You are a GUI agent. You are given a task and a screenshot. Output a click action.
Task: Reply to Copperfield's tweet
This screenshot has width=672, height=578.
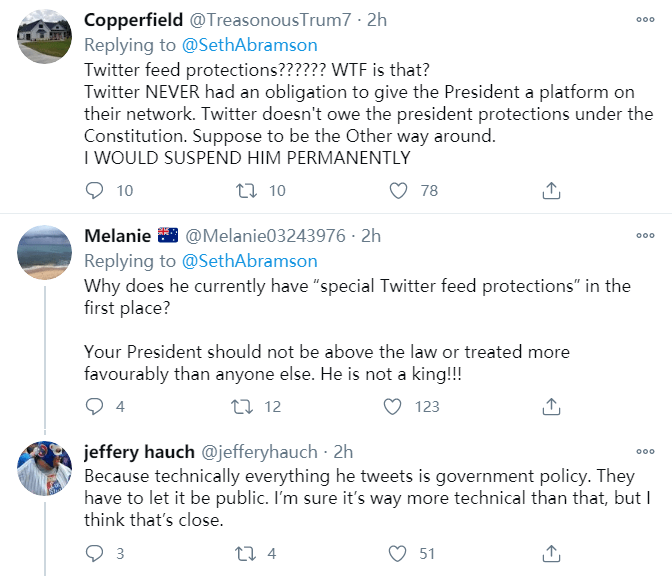(x=95, y=190)
